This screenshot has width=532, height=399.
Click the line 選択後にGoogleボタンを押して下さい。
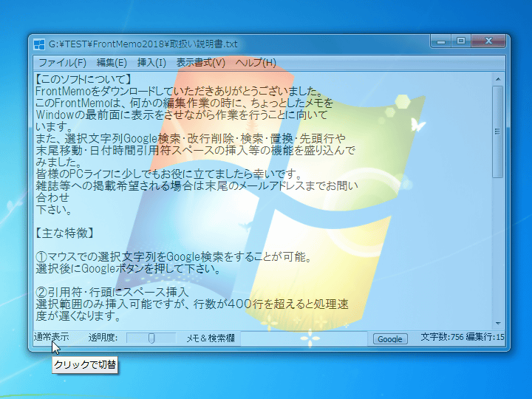(129, 269)
